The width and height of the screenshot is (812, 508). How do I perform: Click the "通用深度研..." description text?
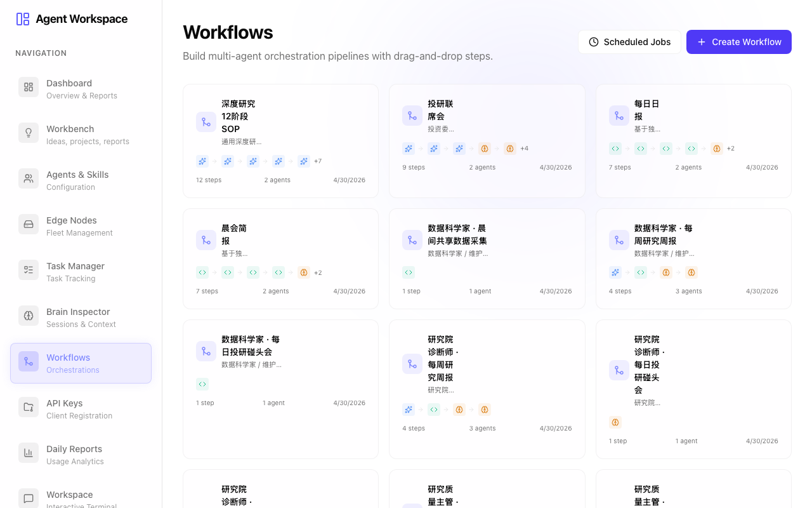pos(241,142)
